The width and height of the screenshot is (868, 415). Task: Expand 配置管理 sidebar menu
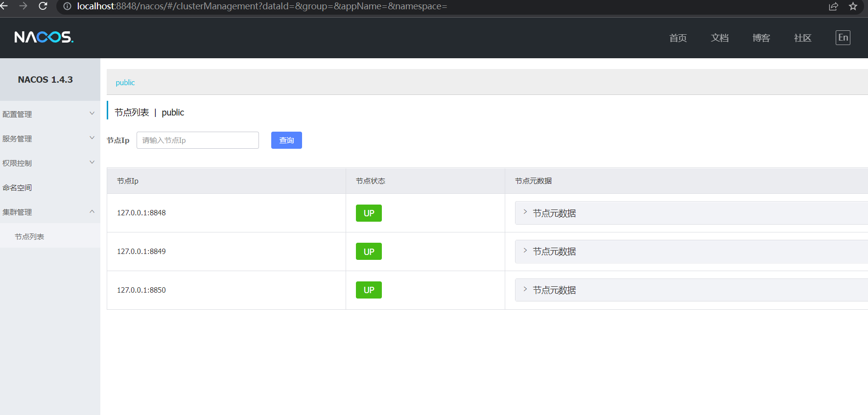(50, 114)
